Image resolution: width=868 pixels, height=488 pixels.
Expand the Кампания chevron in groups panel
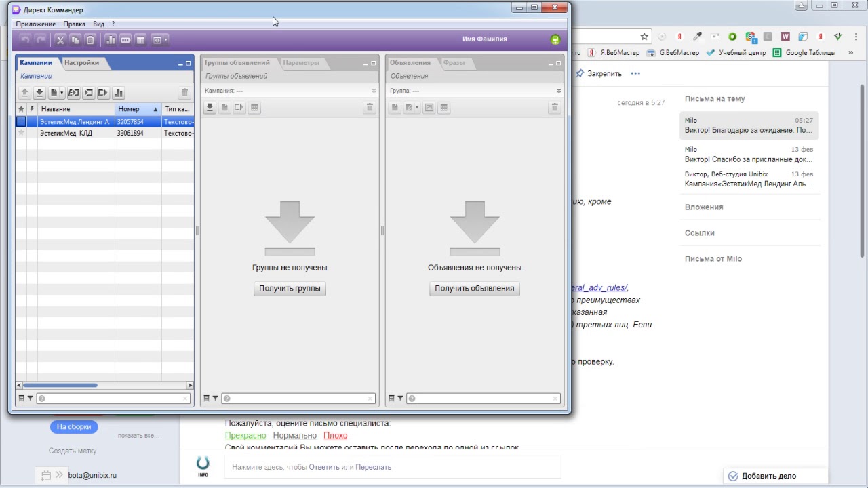pos(374,91)
